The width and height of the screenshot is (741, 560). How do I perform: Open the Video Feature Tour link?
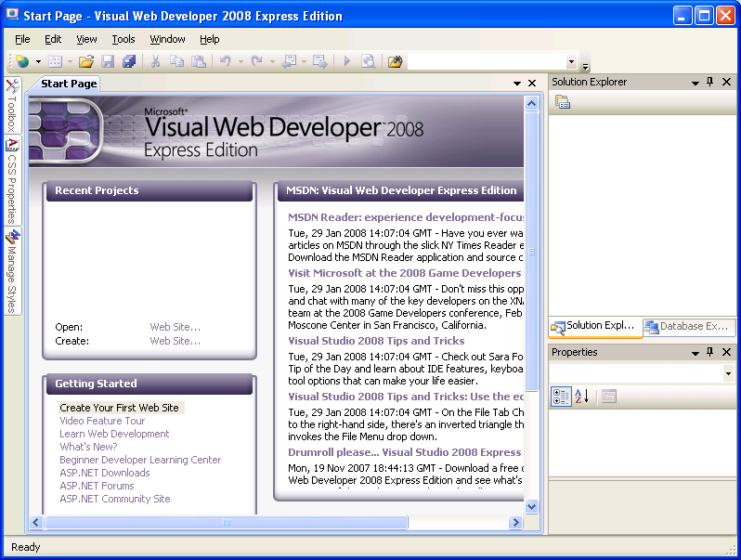pos(102,421)
